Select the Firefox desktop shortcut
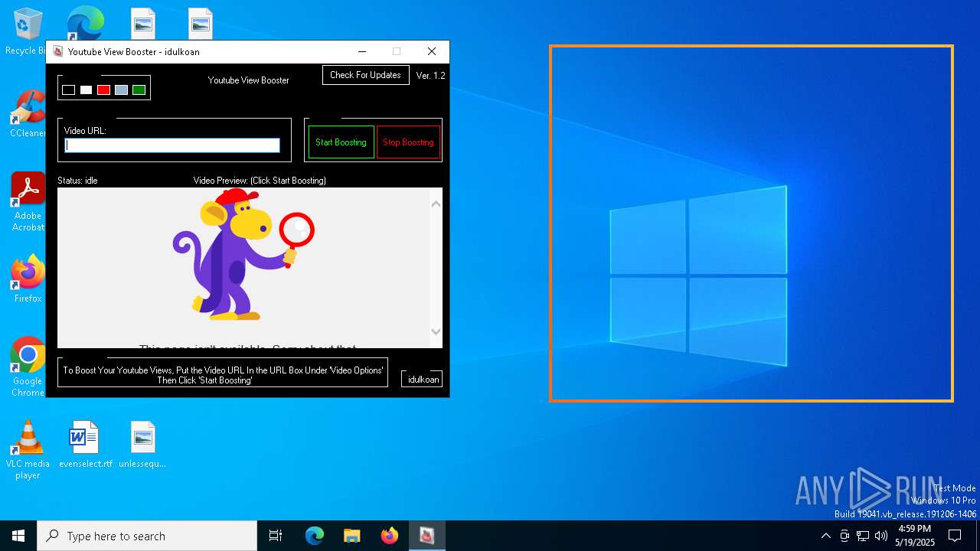The width and height of the screenshot is (980, 551). click(28, 279)
